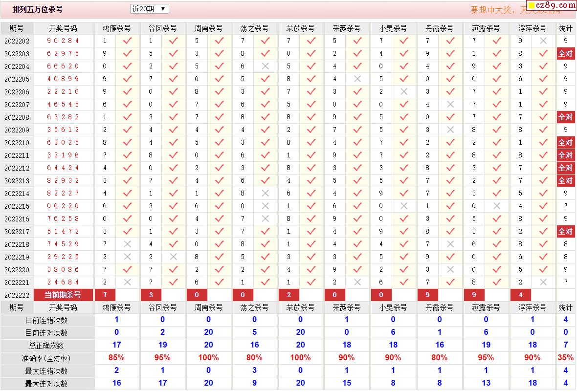
Task: Click the red 2 under 芣苡杀号 in row 2022222
Action: tap(289, 295)
